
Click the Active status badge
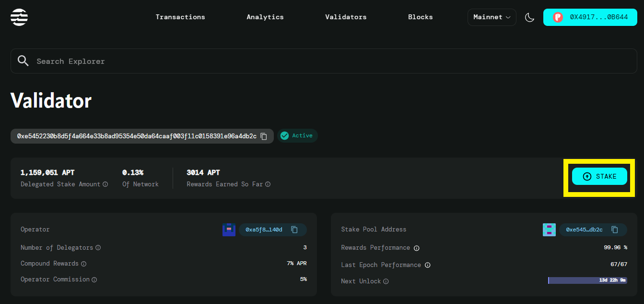pyautogui.click(x=297, y=136)
